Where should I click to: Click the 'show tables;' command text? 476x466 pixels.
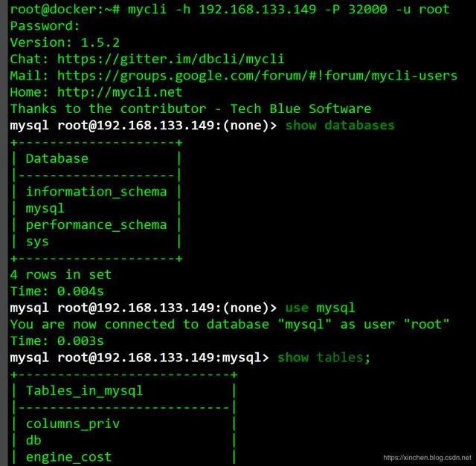(x=324, y=357)
